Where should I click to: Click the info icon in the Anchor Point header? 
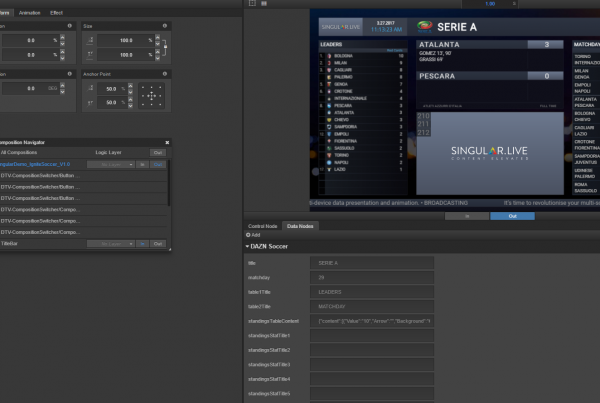(x=165, y=74)
